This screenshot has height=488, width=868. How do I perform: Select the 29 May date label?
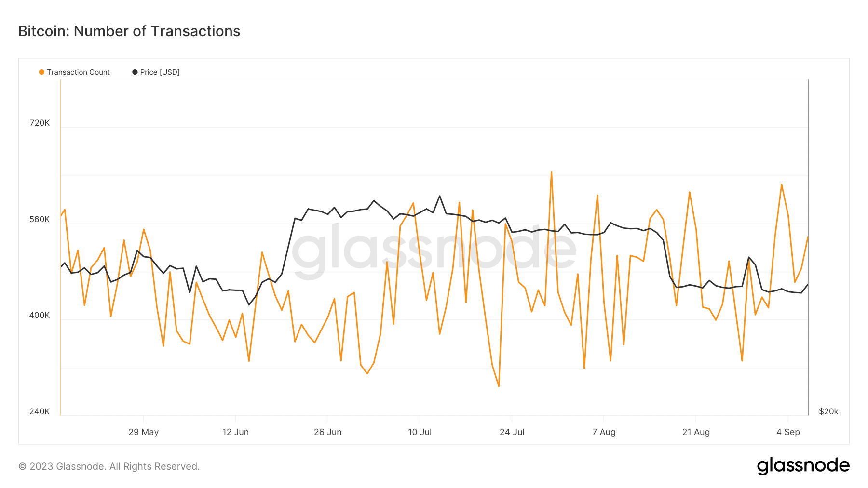144,432
